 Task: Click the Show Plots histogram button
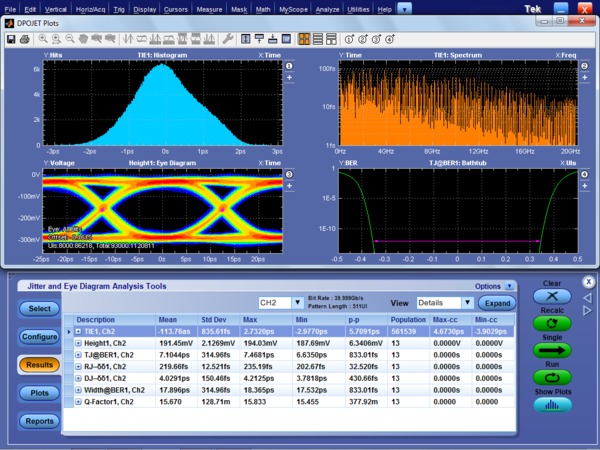pos(552,407)
